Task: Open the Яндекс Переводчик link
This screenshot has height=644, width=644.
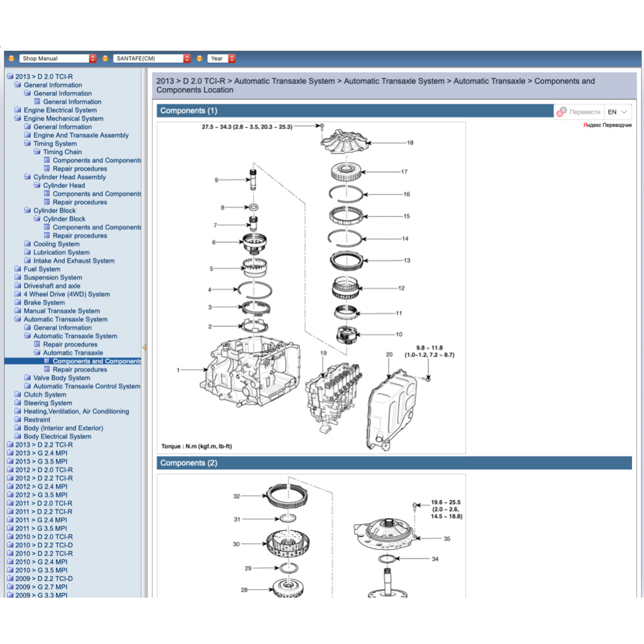Action: 608,125
